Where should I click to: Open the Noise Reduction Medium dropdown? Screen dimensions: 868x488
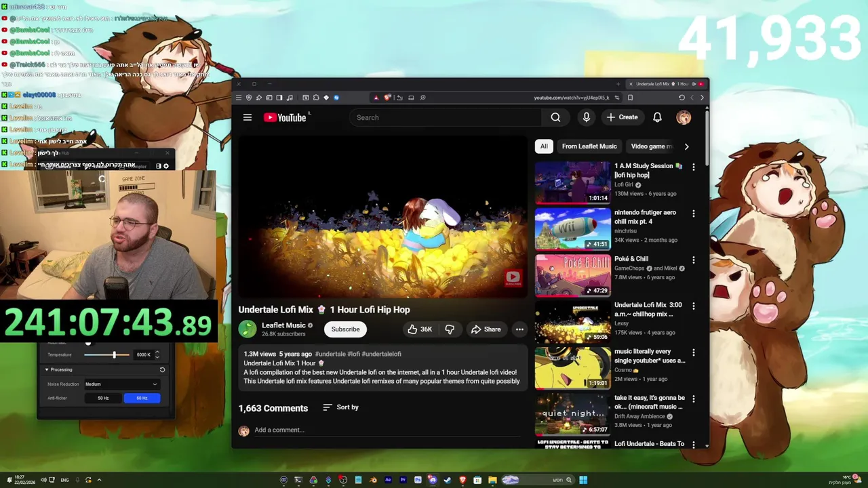coord(121,384)
